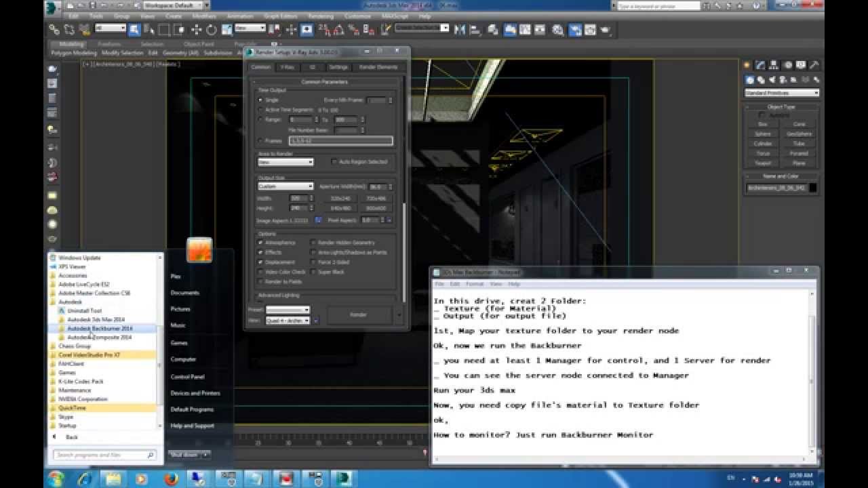
Task: Collapse the Object Type rollout
Action: [x=781, y=107]
